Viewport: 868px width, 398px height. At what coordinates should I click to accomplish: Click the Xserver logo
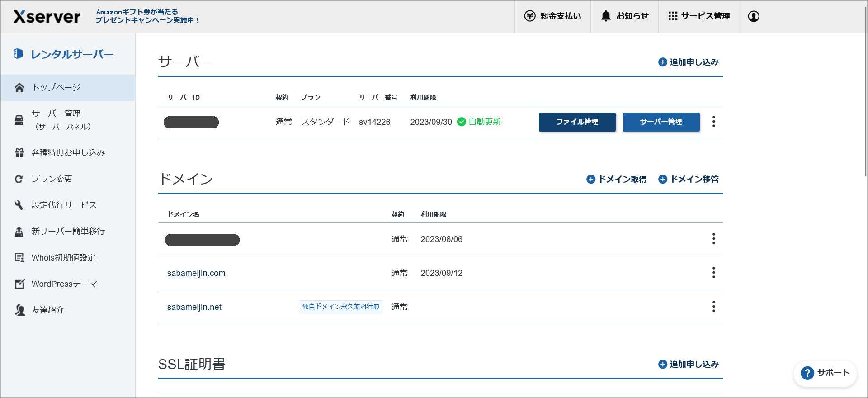click(x=47, y=17)
